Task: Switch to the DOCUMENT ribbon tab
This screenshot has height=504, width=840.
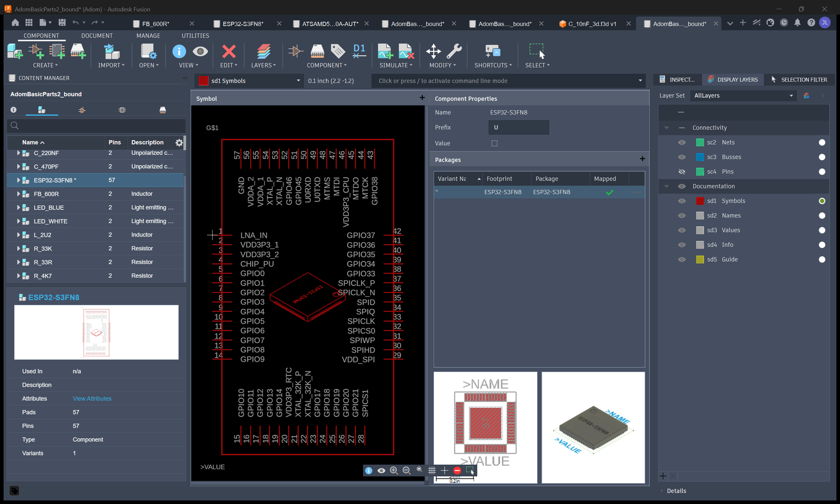Action: (x=97, y=36)
